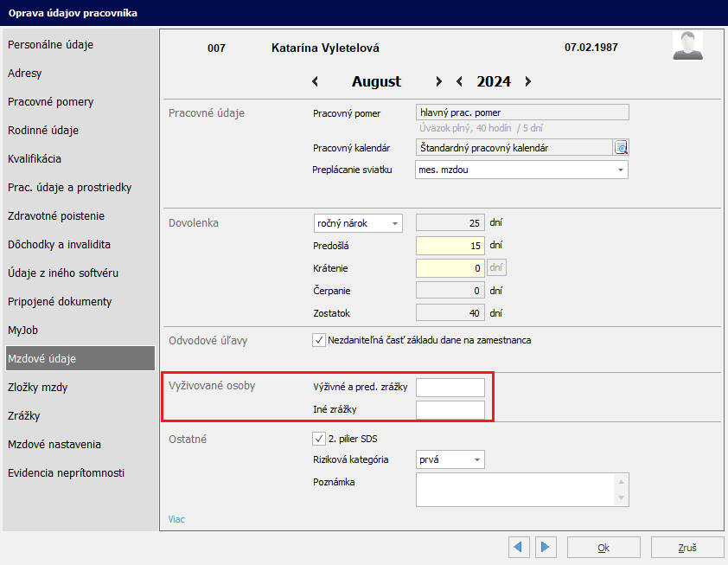728x565 pixels.
Task: Go to next employee record arrow
Action: pos(545,548)
